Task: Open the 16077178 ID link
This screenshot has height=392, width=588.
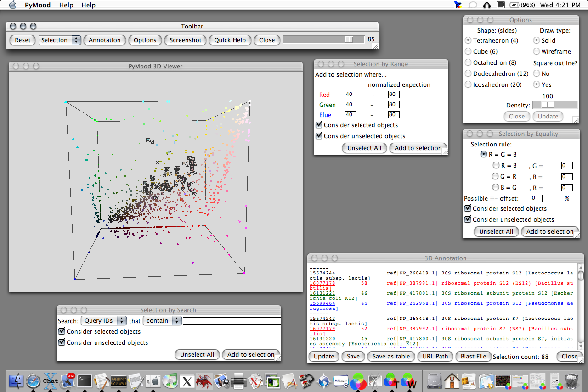Action: [322, 283]
